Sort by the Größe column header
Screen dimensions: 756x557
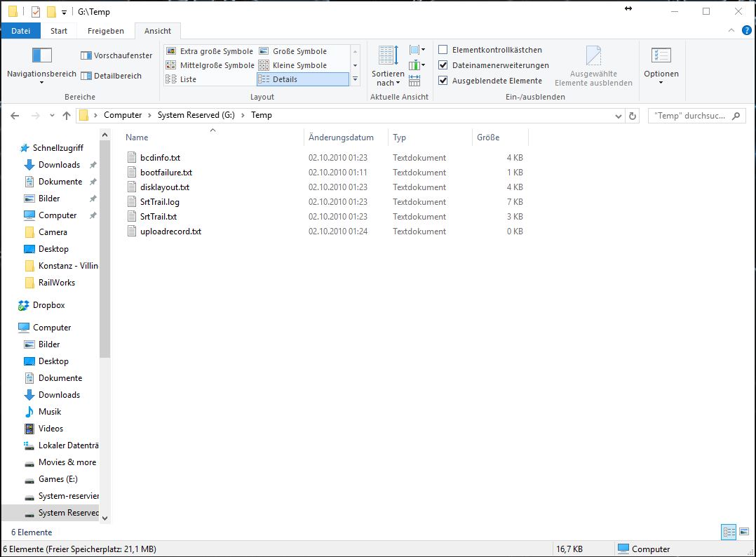pos(500,137)
